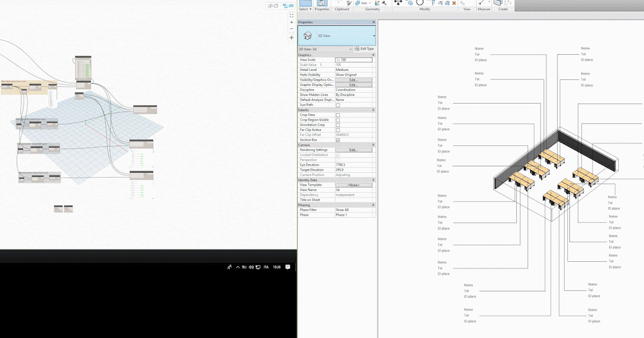Open the Join tool dropdown arrow
This screenshot has width=644, height=338.
pos(370,3)
